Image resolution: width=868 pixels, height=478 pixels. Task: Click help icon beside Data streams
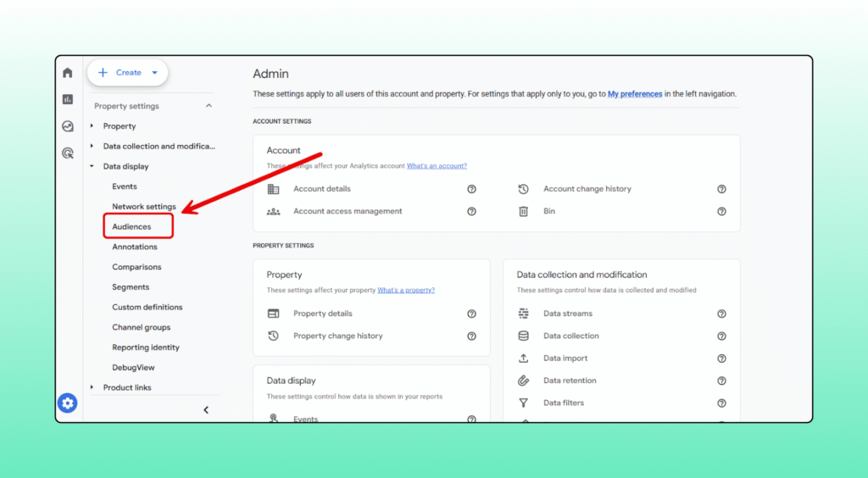tap(721, 314)
